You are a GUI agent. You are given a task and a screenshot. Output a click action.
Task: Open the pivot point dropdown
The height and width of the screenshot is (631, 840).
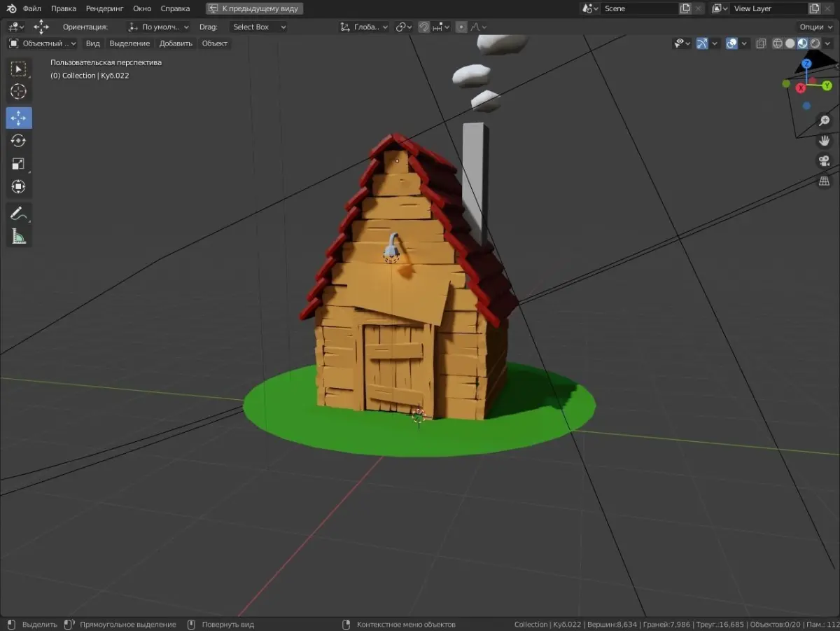point(405,27)
